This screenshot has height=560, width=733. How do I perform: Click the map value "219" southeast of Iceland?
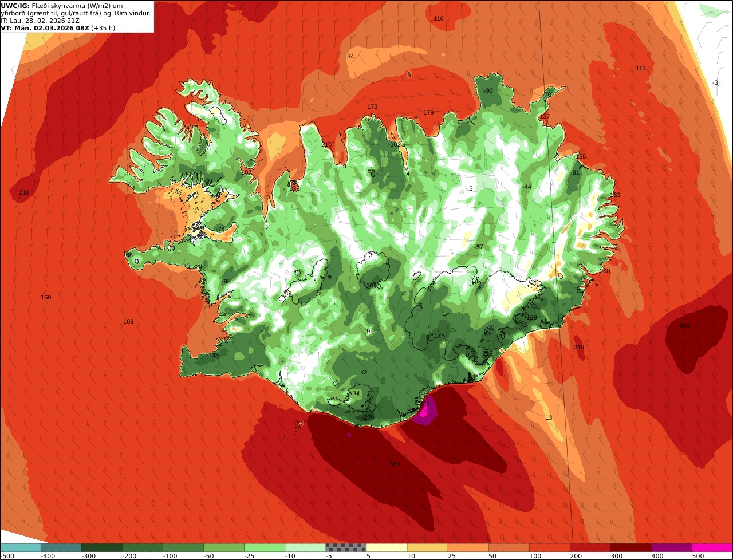[x=579, y=348]
